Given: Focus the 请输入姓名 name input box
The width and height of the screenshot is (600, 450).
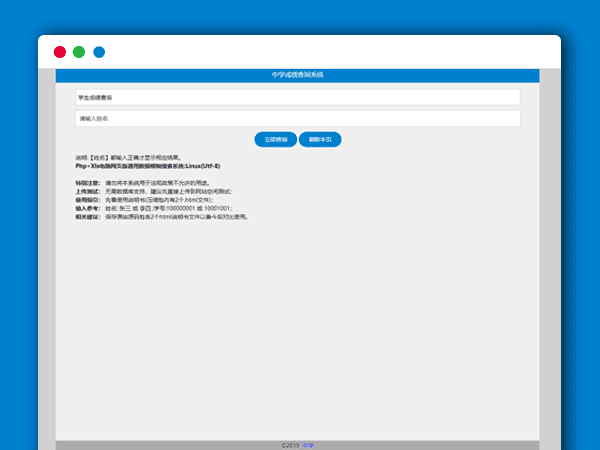Looking at the screenshot, I should pyautogui.click(x=298, y=118).
